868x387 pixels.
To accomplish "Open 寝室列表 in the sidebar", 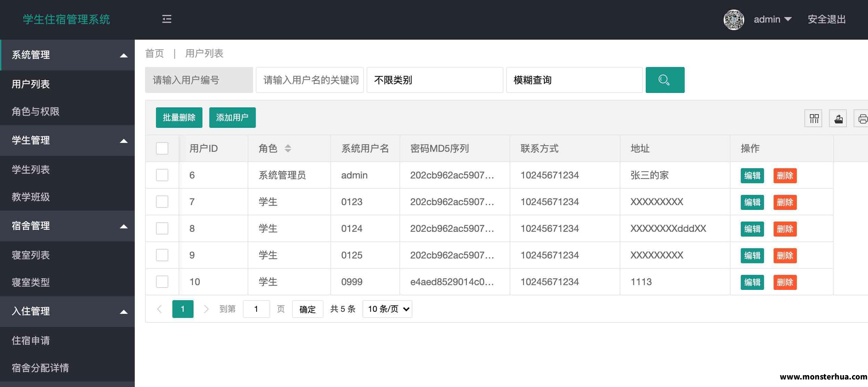I will pos(67,255).
